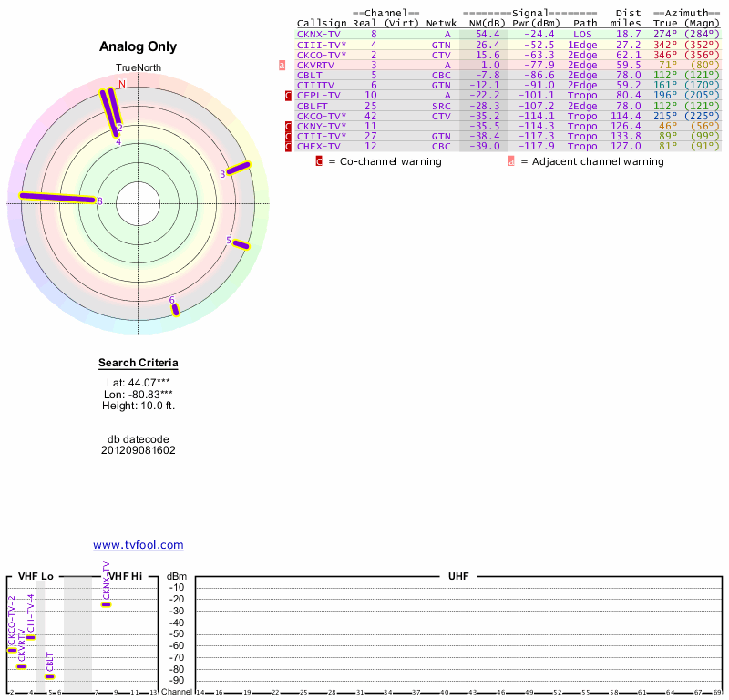Image resolution: width=729 pixels, height=700 pixels.
Task: Select the CBLT callsign in the table
Action: click(311, 75)
